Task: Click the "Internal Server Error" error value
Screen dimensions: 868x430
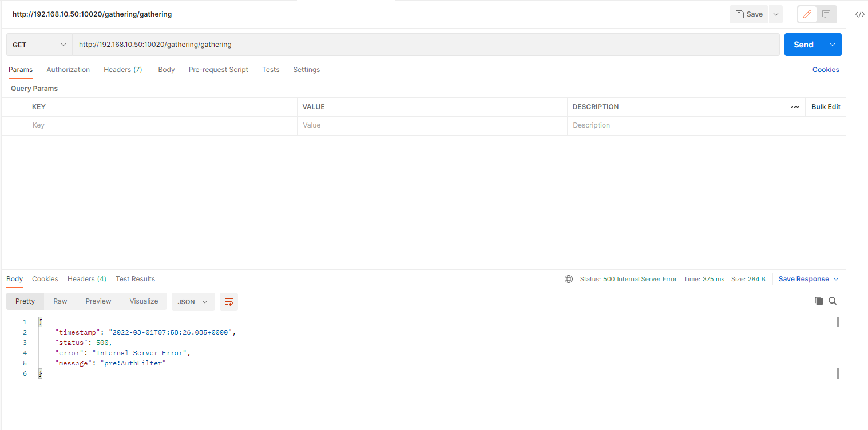Action: tap(140, 353)
